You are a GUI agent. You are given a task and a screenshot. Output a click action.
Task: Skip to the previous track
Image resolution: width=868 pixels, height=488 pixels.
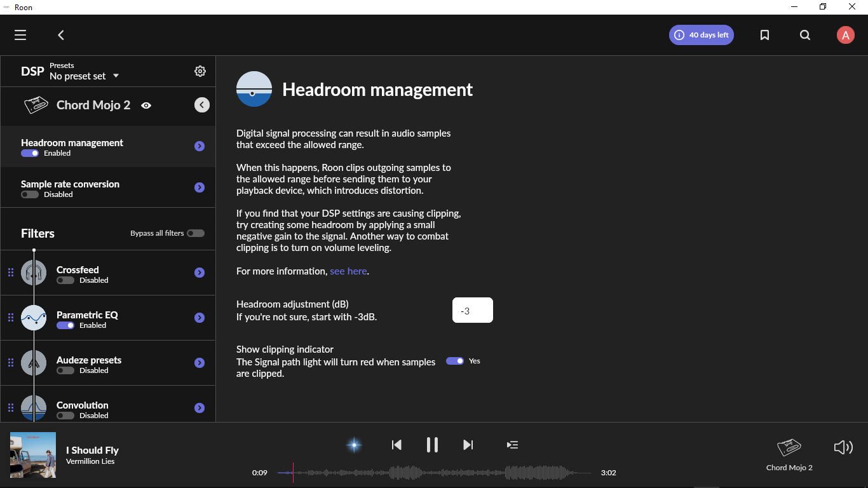397,445
